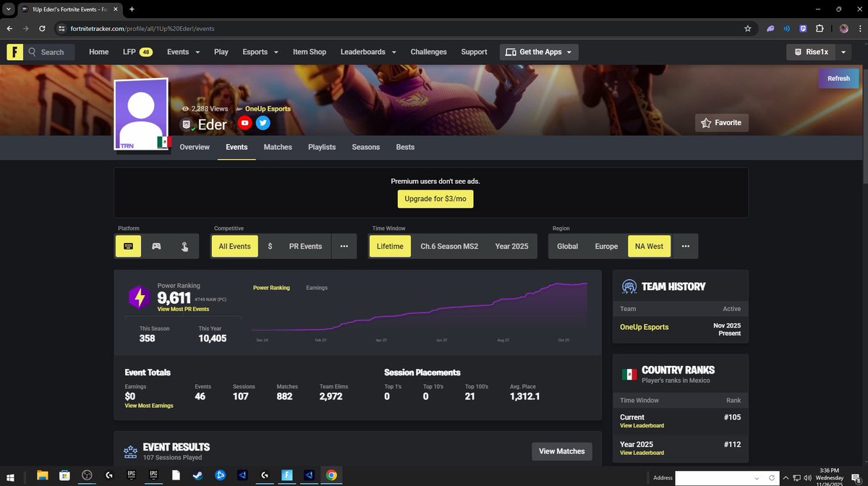The width and height of the screenshot is (868, 486).
Task: Select the touch platform icon
Action: [184, 246]
